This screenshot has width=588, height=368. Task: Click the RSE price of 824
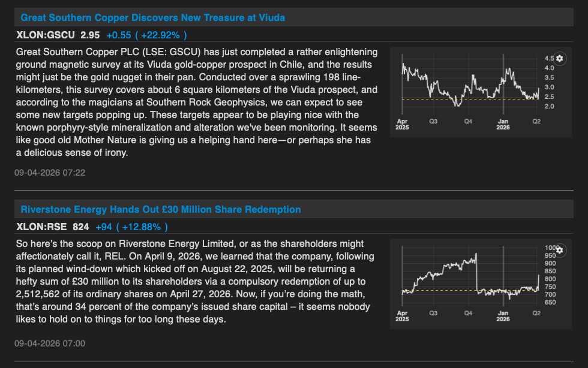point(80,227)
